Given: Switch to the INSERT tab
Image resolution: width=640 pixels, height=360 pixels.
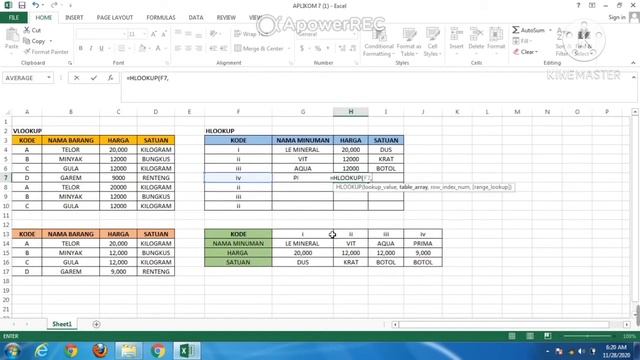Looking at the screenshot, I should [74, 18].
